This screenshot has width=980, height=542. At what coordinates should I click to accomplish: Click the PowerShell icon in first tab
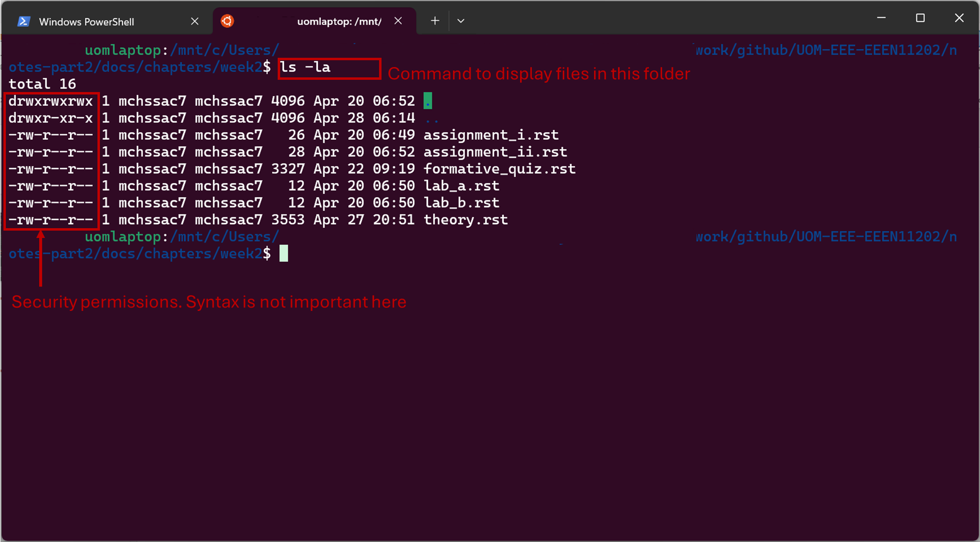pos(24,22)
